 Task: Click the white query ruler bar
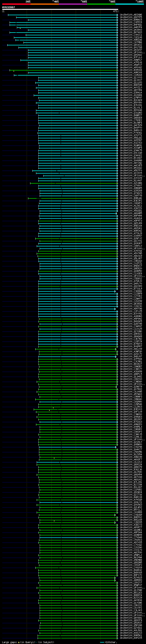pos(60,9)
